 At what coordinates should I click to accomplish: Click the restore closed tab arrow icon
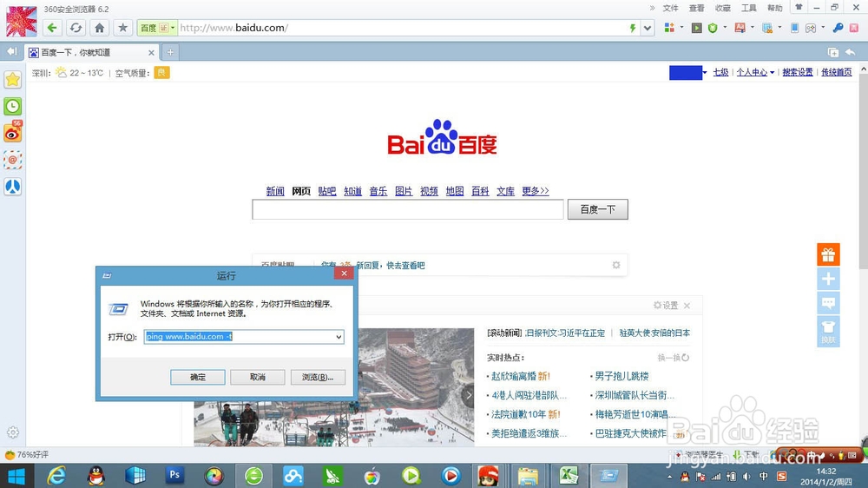(x=851, y=52)
